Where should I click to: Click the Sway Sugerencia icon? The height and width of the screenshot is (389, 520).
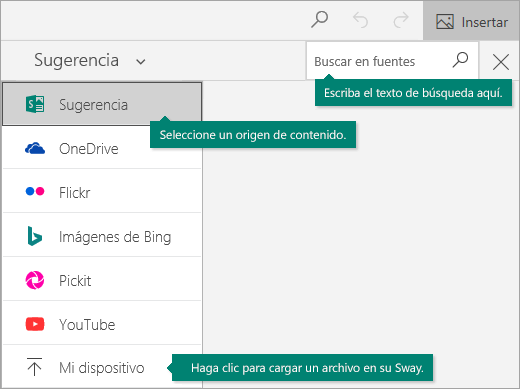pyautogui.click(x=35, y=104)
